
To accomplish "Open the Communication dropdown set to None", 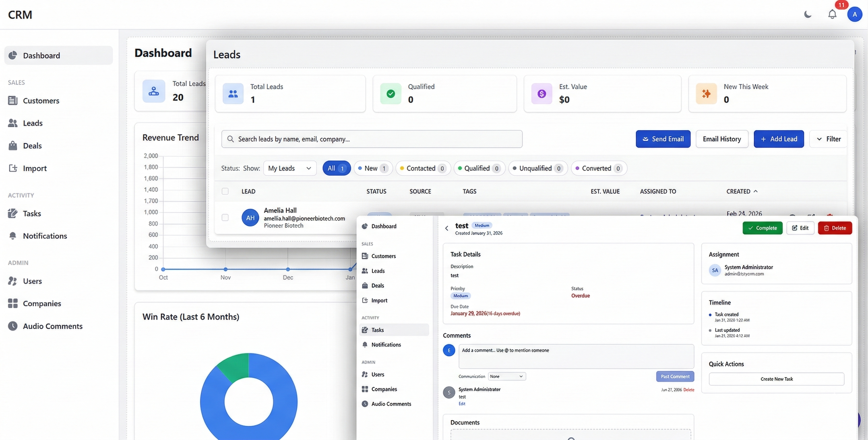I will (506, 376).
